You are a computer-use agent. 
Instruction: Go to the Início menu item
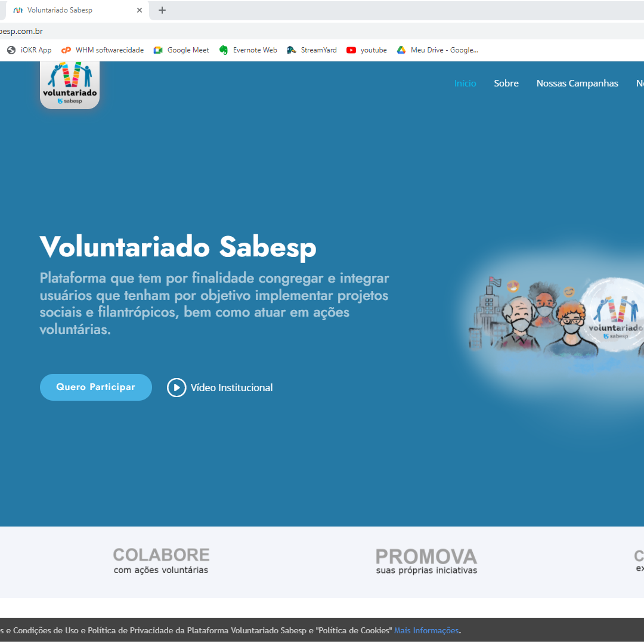[465, 83]
